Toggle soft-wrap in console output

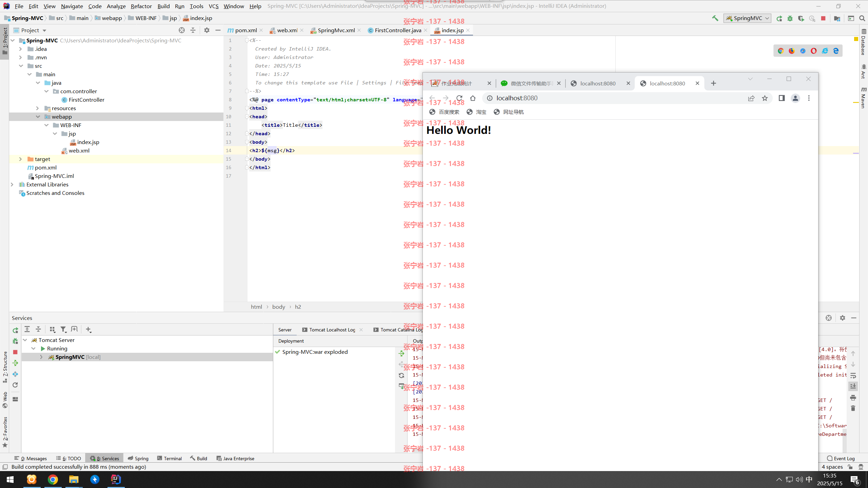pyautogui.click(x=853, y=375)
